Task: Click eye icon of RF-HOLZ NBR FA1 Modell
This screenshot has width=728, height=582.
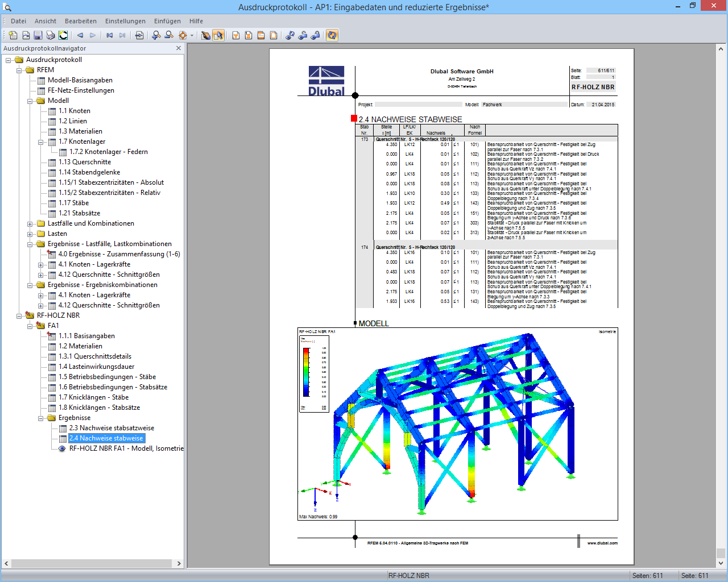Action: pyautogui.click(x=63, y=448)
